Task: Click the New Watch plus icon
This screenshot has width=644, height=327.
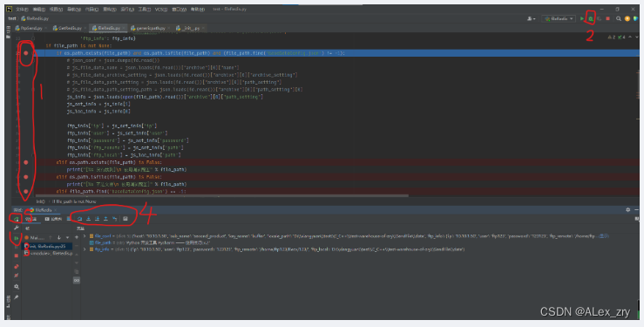Action: pos(77,237)
